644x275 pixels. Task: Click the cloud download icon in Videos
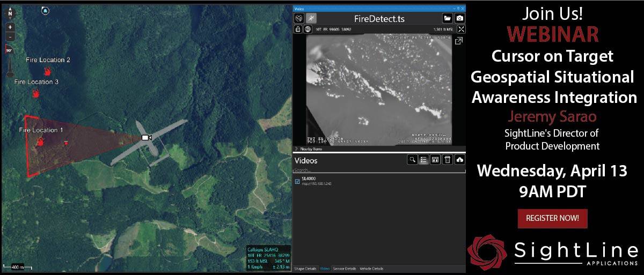pos(459,160)
